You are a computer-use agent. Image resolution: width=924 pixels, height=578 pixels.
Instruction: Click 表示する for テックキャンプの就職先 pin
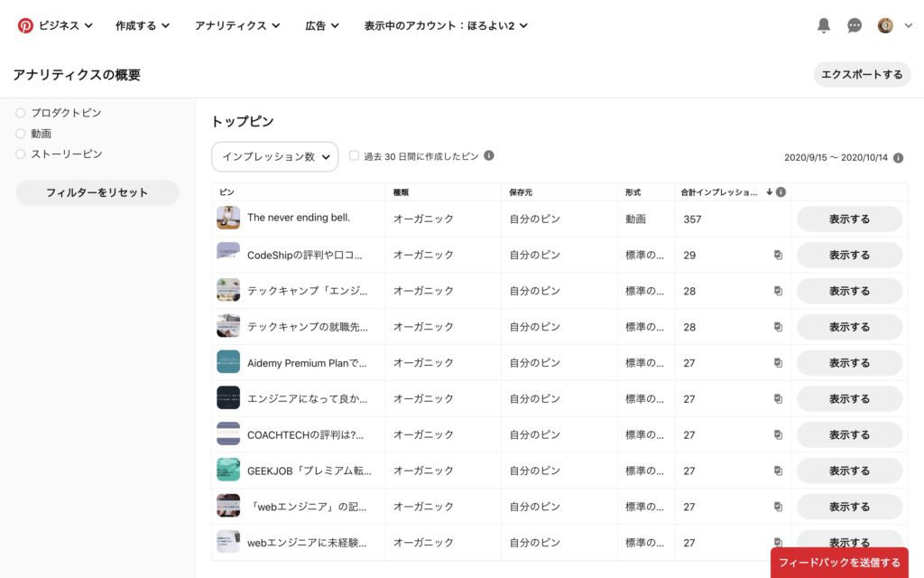coord(849,327)
